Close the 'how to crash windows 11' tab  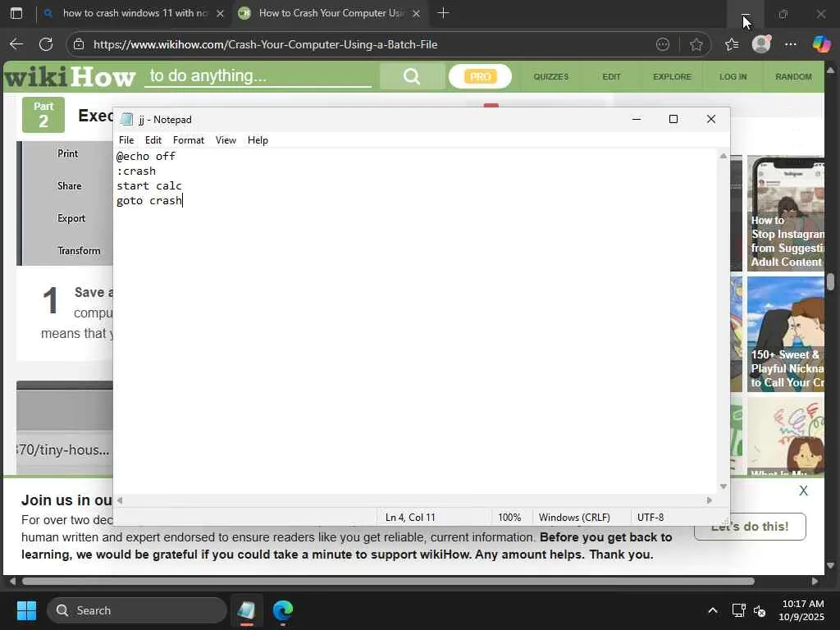(220, 13)
